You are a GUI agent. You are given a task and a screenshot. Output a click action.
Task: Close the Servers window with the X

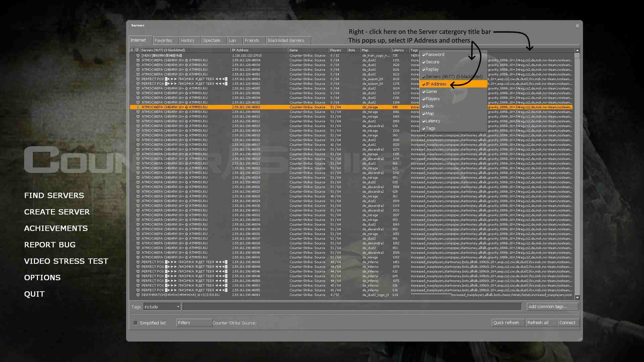pyautogui.click(x=577, y=25)
